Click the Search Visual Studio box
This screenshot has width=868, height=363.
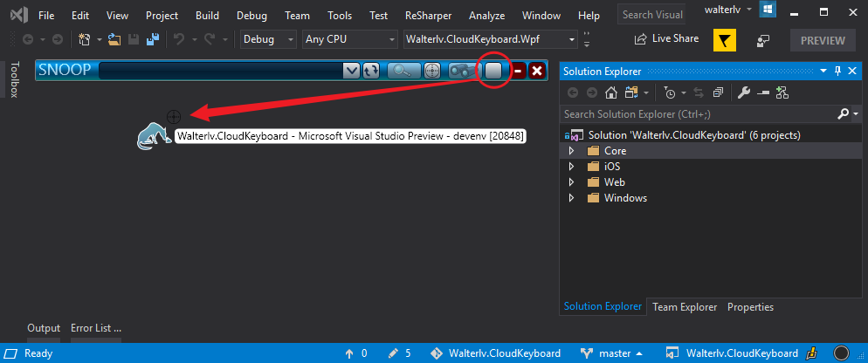[x=651, y=15]
